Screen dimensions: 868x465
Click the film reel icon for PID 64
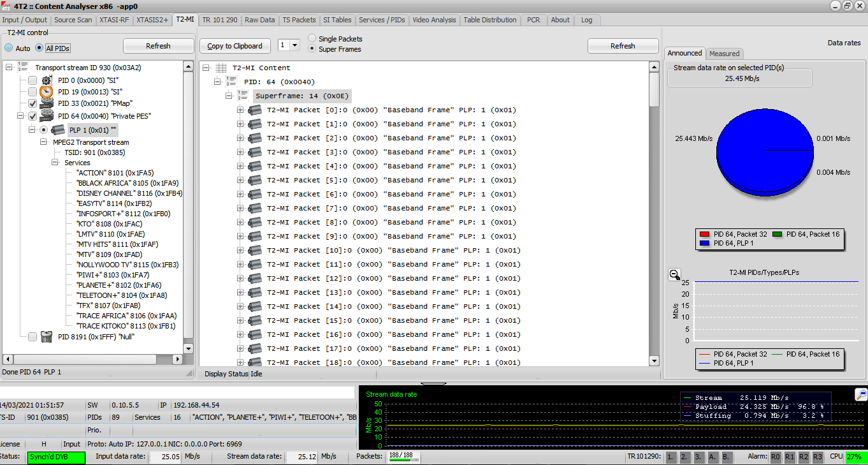(x=47, y=116)
